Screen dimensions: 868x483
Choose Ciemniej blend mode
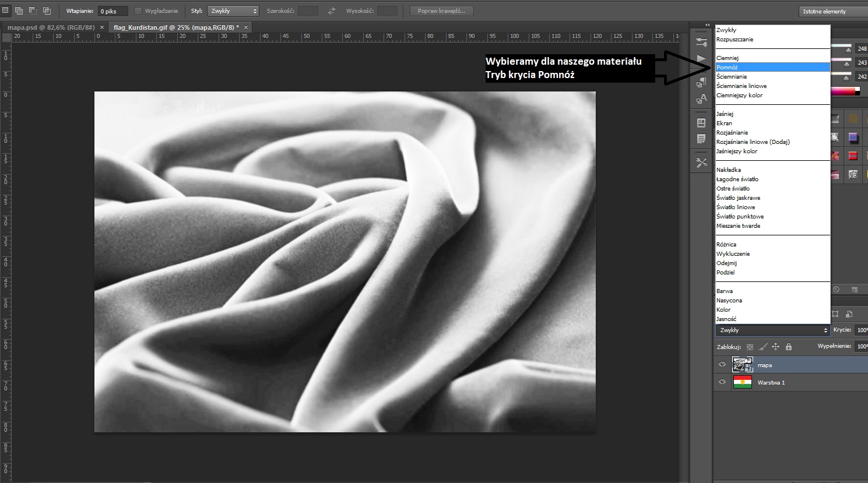[772, 58]
